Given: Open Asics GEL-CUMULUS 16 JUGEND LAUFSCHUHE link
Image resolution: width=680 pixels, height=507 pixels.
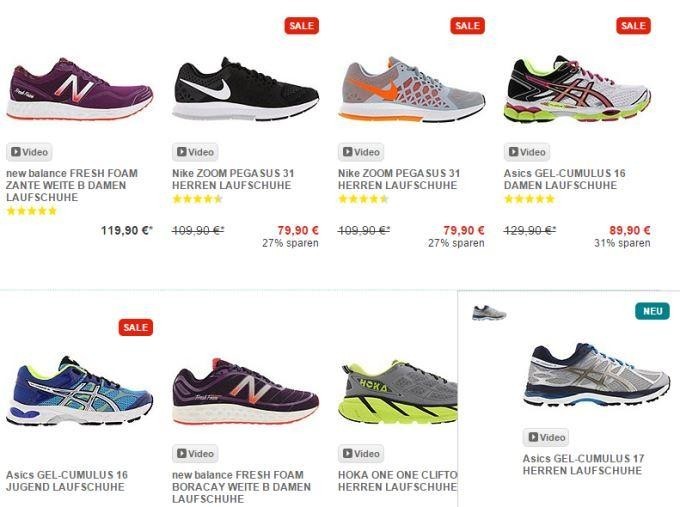Looking at the screenshot, I should click(67, 481).
